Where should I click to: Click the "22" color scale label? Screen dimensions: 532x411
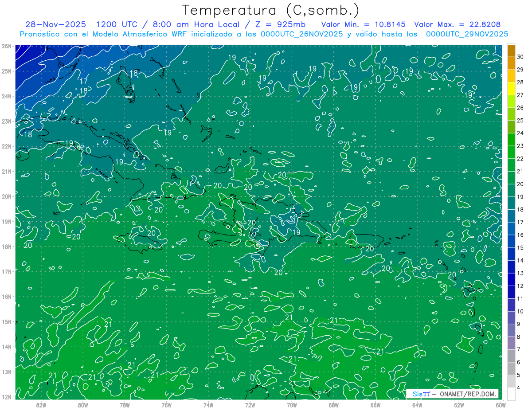click(x=520, y=159)
